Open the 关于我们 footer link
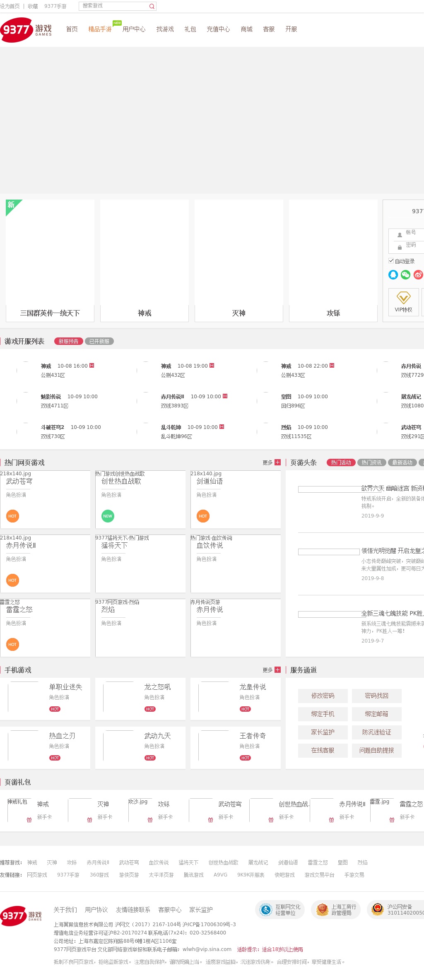This screenshot has width=424, height=980. (65, 910)
